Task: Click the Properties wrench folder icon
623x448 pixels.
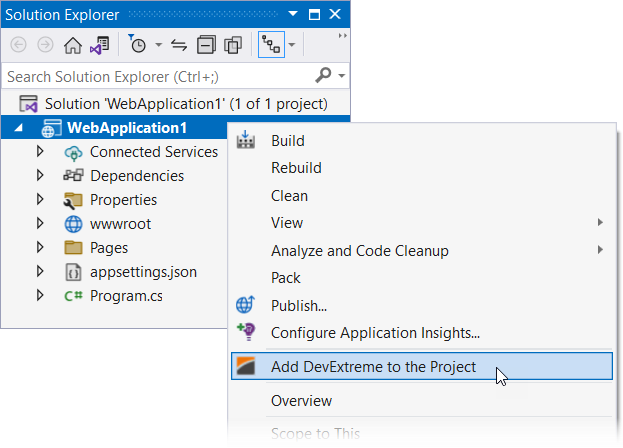Action: click(x=73, y=200)
